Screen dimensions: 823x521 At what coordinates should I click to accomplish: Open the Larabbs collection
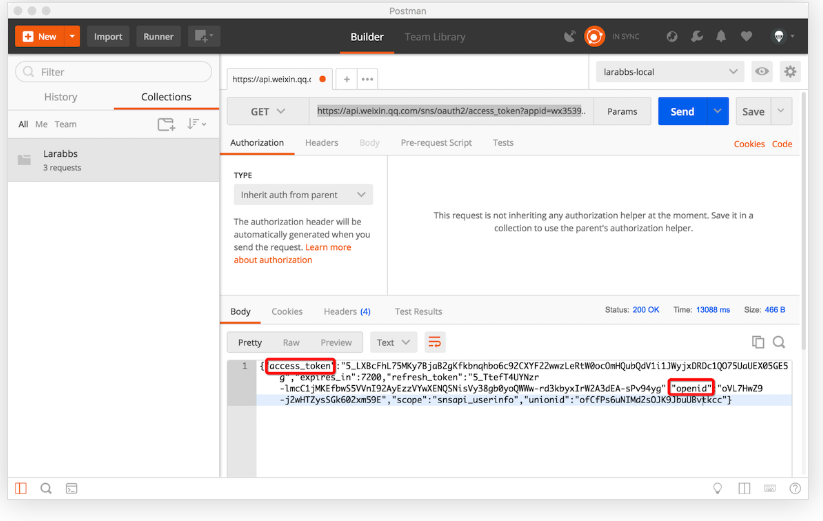(x=113, y=160)
